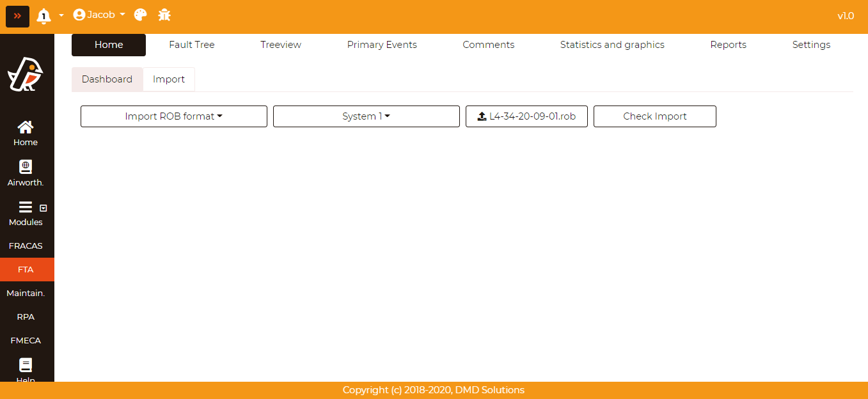Expand the Jacob user menu
868x399 pixels.
click(99, 15)
